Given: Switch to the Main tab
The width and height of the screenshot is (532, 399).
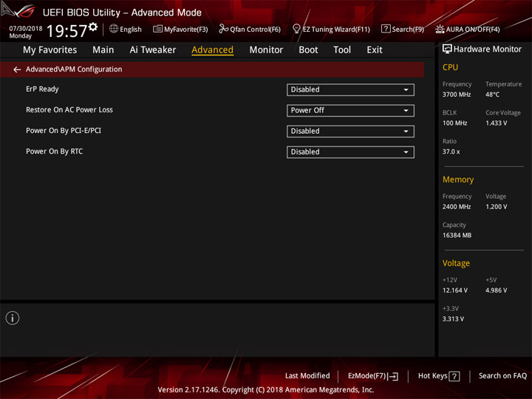Looking at the screenshot, I should (103, 50).
